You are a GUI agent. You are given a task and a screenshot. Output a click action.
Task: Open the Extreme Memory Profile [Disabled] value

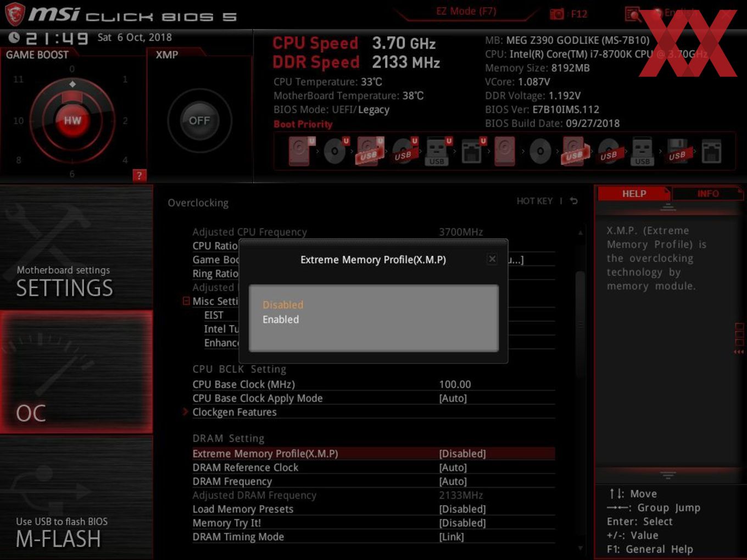click(462, 453)
